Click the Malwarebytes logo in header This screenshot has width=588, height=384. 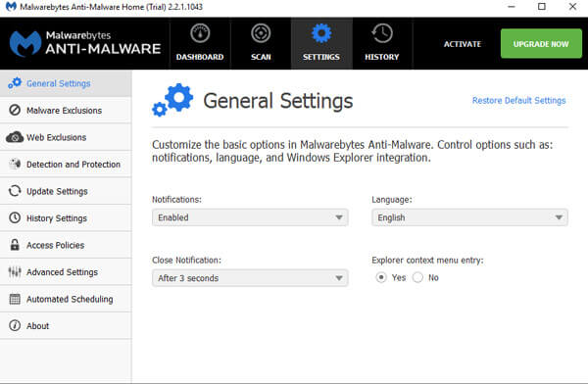click(x=25, y=44)
